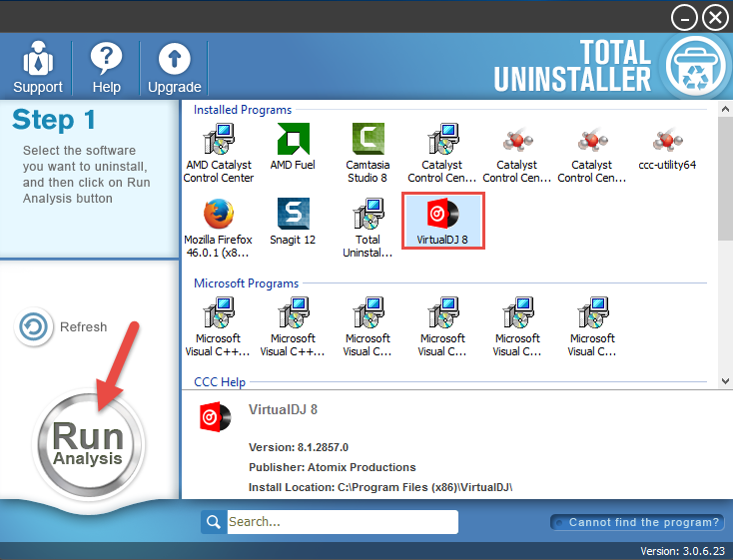The height and width of the screenshot is (560, 733).
Task: Click the Version: 3.0.6.23 status text
Action: (682, 551)
